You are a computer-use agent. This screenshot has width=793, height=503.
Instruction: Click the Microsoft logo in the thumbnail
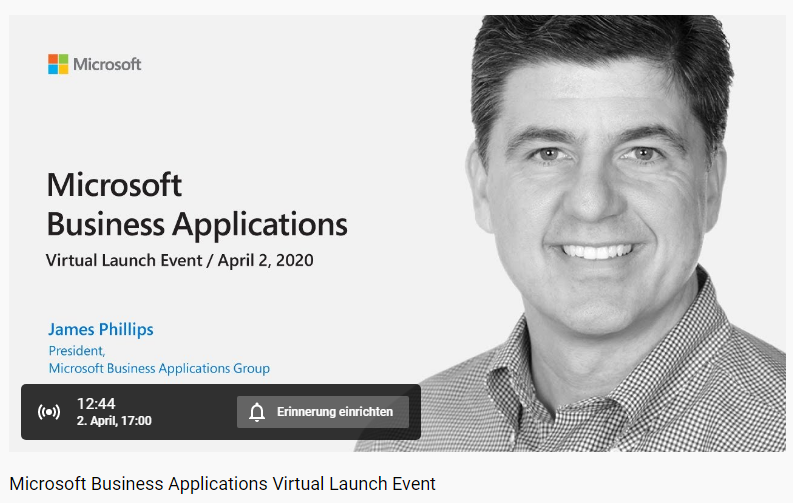click(x=95, y=64)
